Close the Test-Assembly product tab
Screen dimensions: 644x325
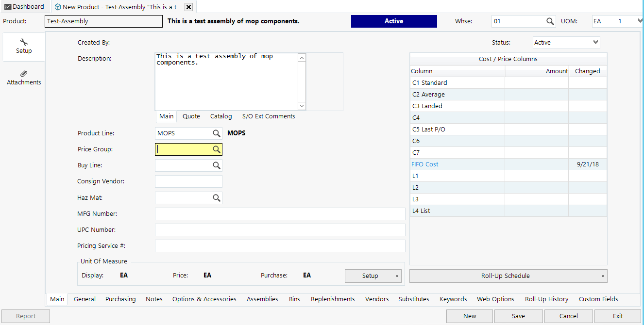[x=188, y=7]
